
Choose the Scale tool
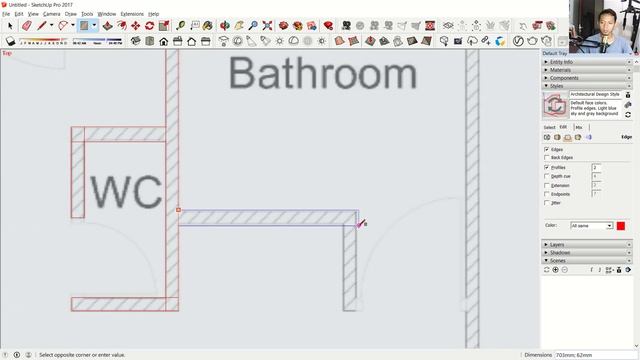[164, 26]
